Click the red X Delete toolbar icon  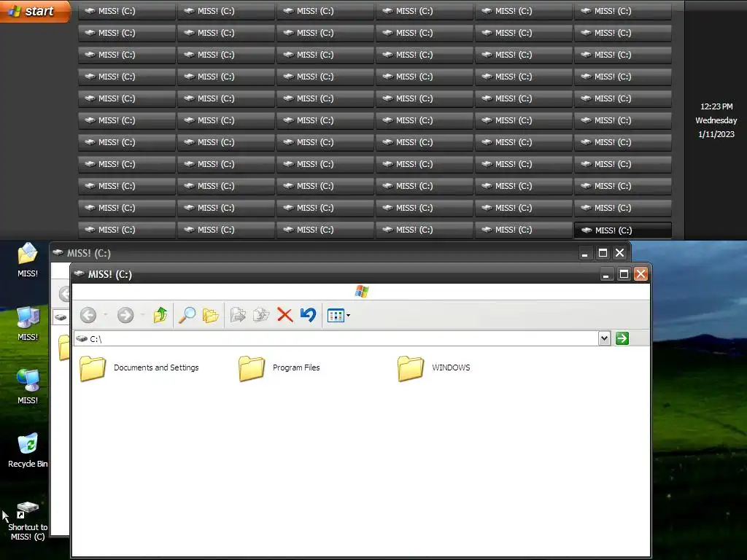click(285, 315)
